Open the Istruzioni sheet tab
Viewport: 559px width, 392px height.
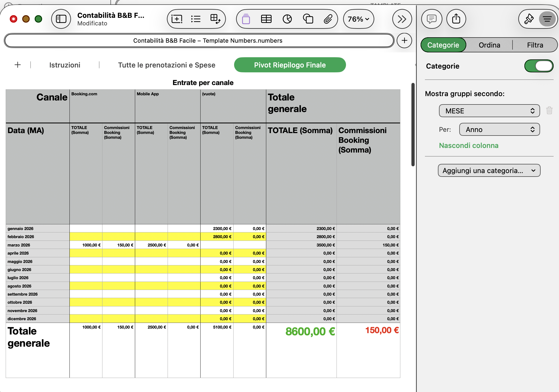pyautogui.click(x=65, y=65)
